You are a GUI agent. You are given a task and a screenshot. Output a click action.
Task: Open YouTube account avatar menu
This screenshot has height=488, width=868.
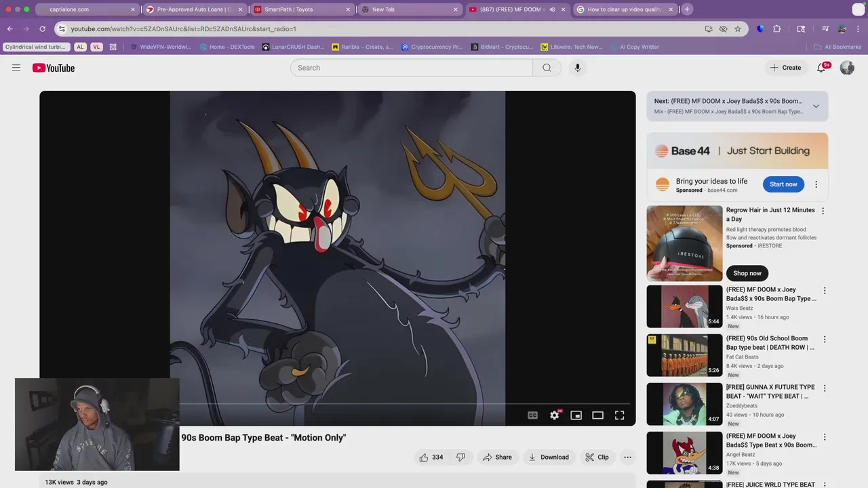[x=847, y=68]
